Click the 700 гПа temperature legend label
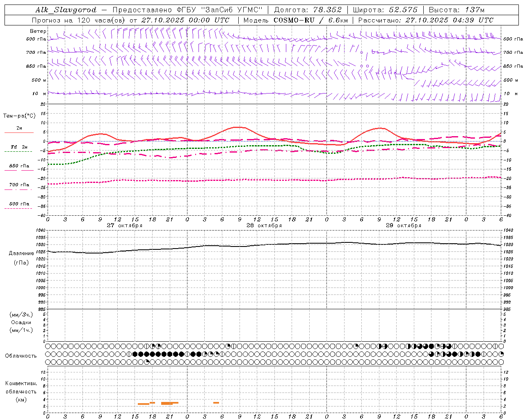525x420 pixels. pos(19,185)
